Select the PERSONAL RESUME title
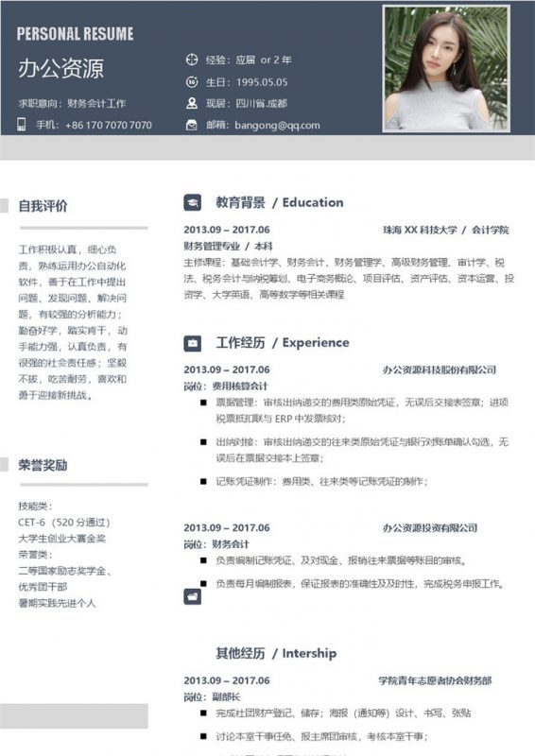This screenshot has width=535, height=756. point(75,34)
